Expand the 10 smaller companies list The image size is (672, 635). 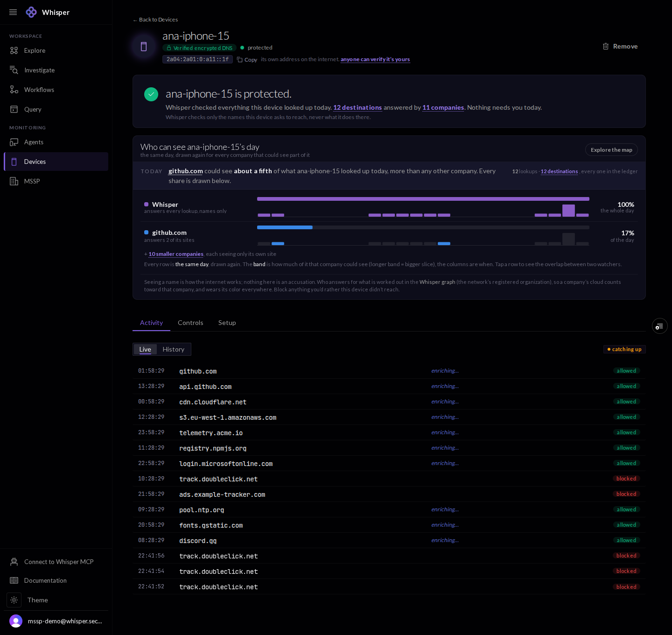point(176,254)
